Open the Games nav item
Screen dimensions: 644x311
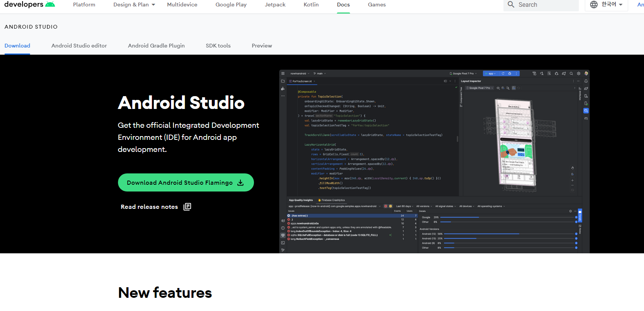(377, 5)
